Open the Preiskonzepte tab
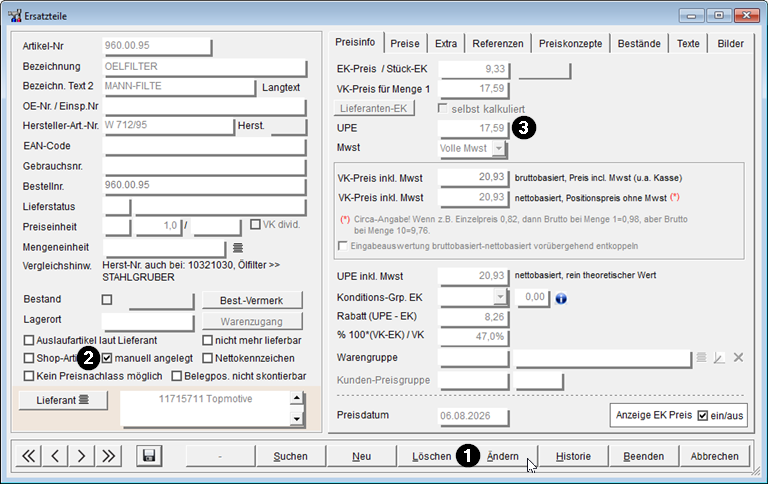 click(571, 44)
